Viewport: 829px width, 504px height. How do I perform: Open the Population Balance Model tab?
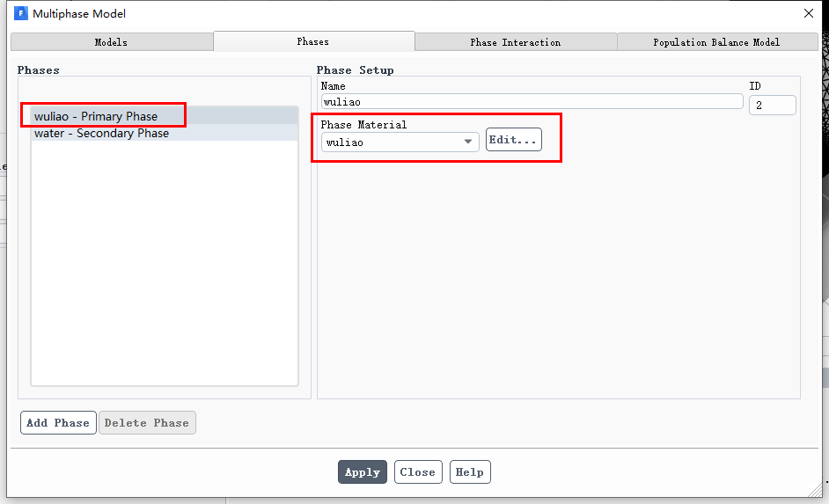(717, 42)
